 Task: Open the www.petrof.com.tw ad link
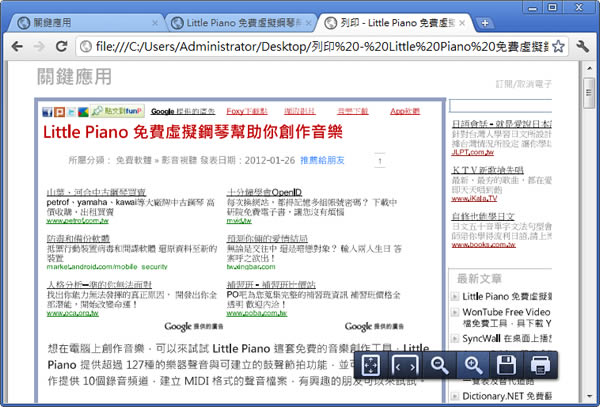78,221
